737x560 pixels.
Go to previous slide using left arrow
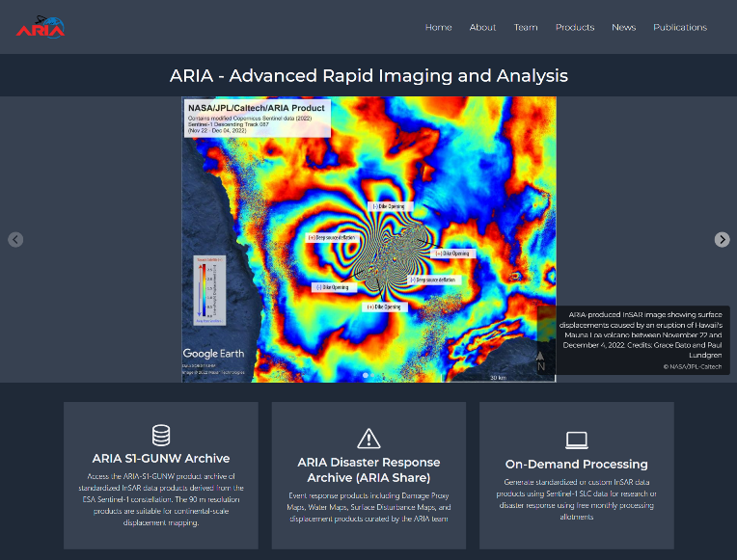point(15,240)
